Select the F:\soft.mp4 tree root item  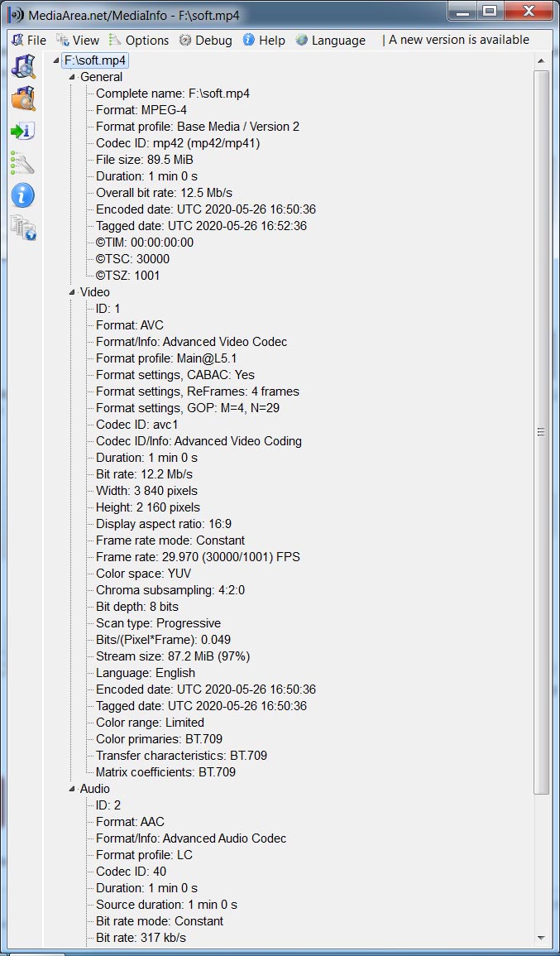(x=96, y=60)
